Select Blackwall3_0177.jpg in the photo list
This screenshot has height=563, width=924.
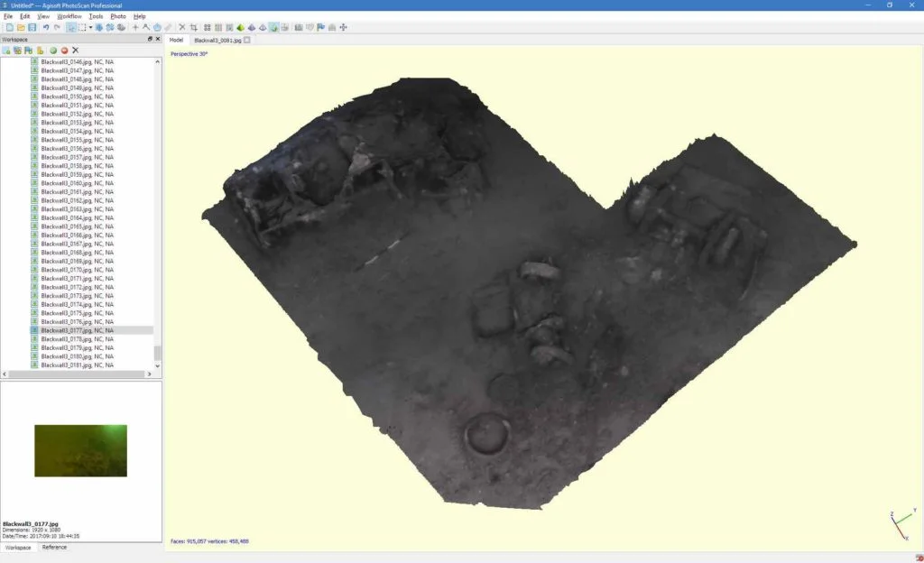click(x=78, y=330)
